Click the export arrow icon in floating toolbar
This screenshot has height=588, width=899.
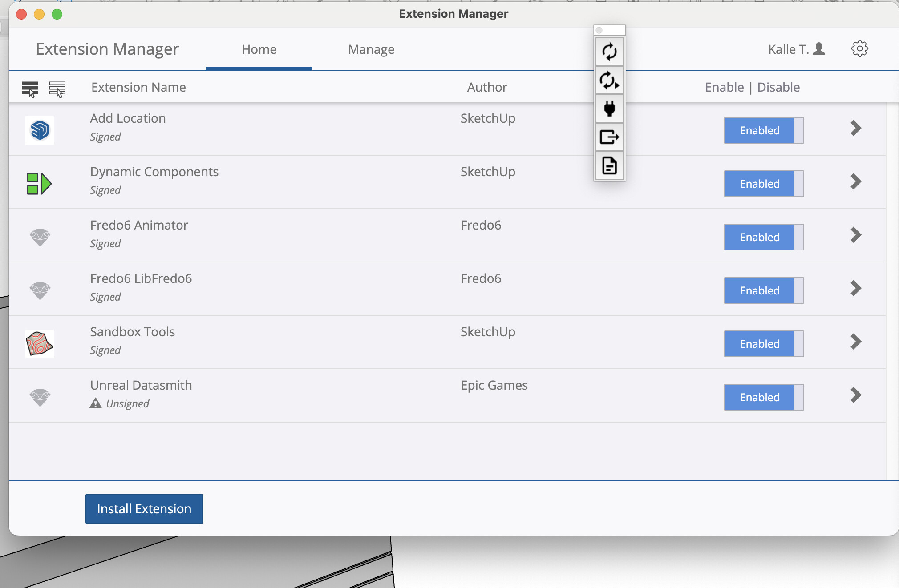609,137
